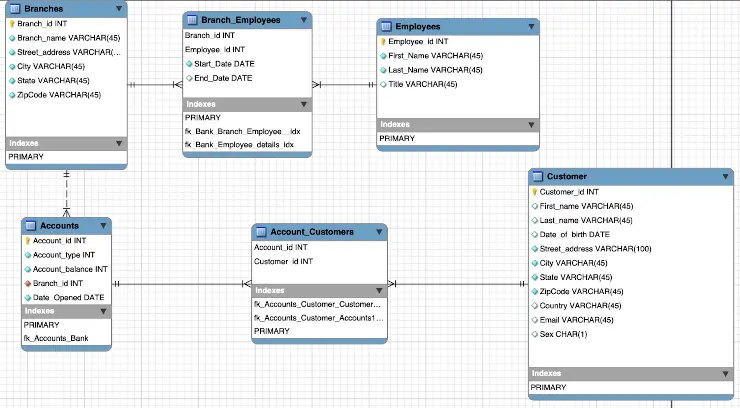
Task: Collapse the Branches table using header arrow
Action: click(120, 8)
